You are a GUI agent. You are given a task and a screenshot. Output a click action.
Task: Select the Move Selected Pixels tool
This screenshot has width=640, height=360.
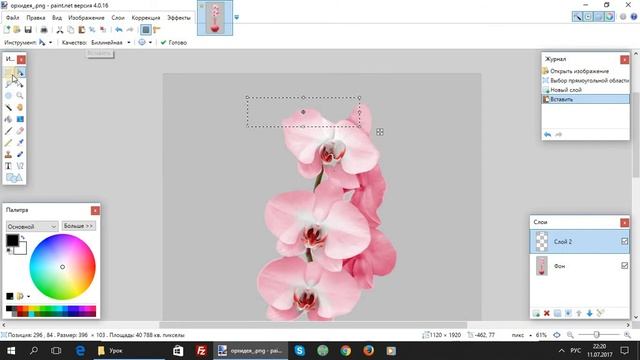click(x=20, y=73)
